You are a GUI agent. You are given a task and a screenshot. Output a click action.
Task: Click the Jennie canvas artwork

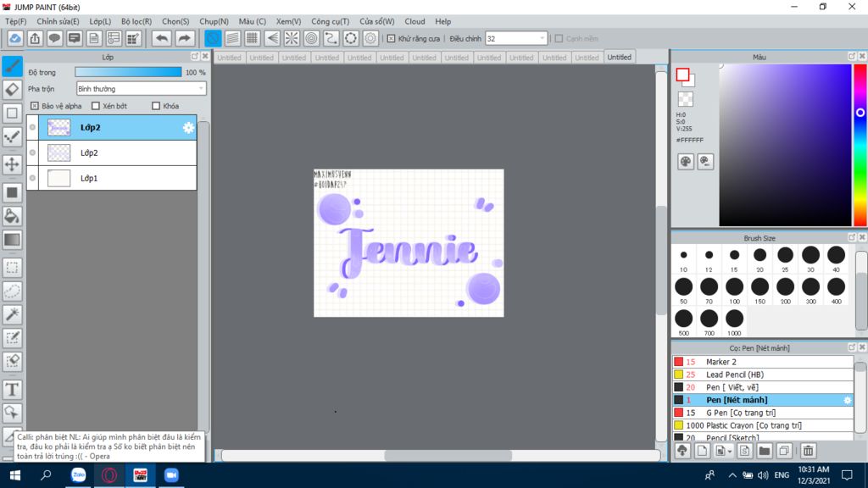[409, 243]
